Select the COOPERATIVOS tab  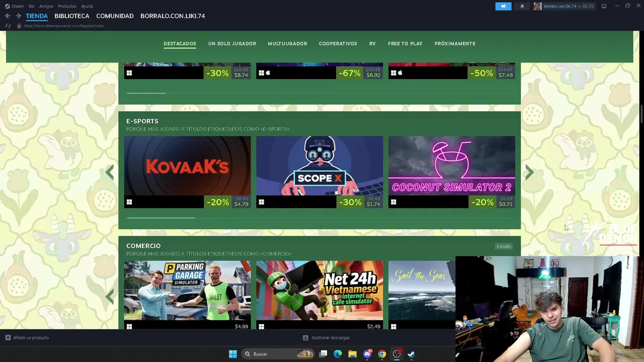click(338, 44)
